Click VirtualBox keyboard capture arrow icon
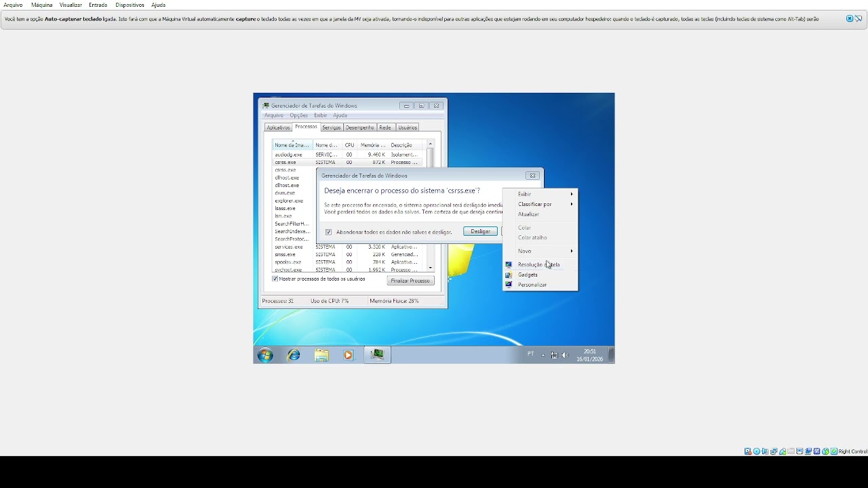The image size is (868, 488). 833,451
